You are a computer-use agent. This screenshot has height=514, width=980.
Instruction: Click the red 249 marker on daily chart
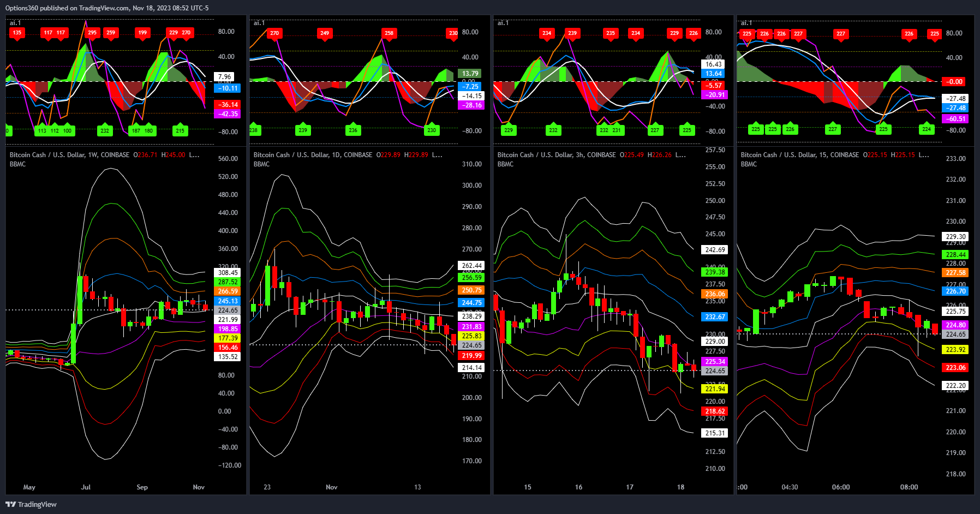click(325, 33)
